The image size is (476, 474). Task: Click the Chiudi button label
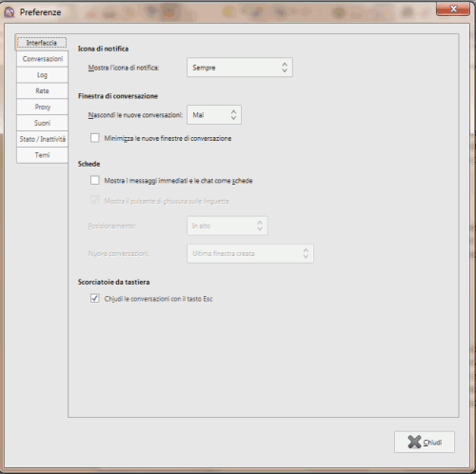pyautogui.click(x=432, y=442)
